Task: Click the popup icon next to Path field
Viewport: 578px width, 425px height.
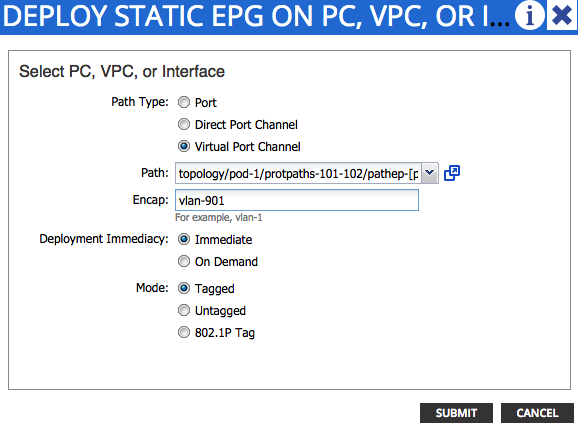Action: tap(452, 173)
